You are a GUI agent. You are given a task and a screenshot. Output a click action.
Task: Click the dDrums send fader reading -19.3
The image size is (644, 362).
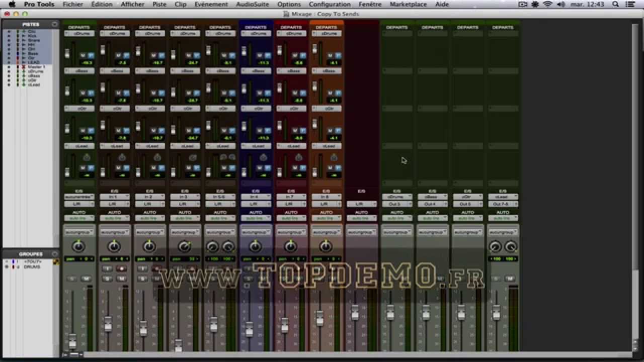(68, 52)
